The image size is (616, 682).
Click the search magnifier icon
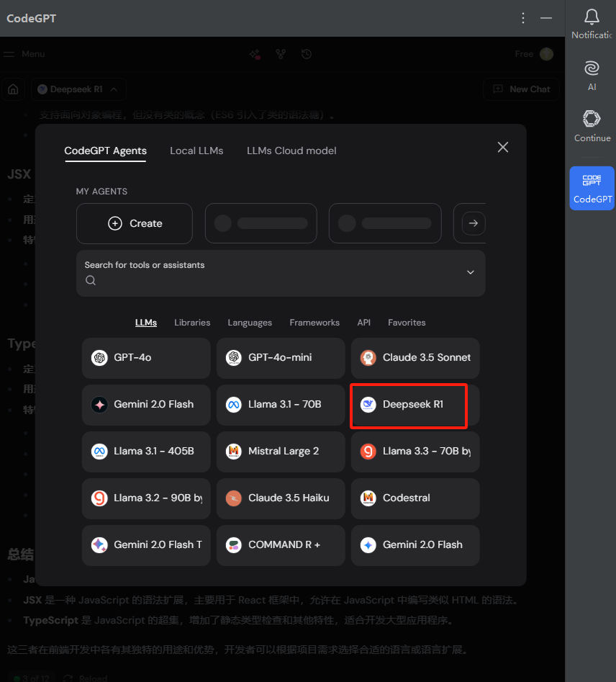point(91,280)
